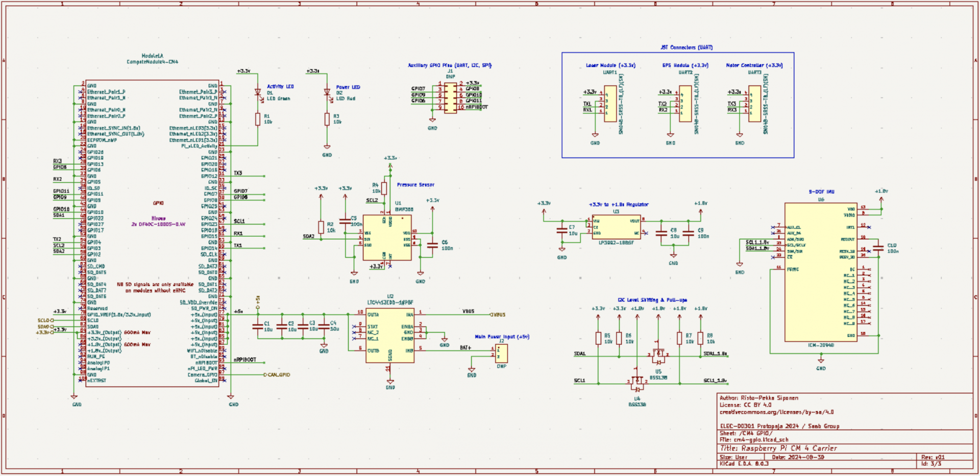Image resolution: width=980 pixels, height=476 pixels.
Task: Select the J2 main power input connector
Action: pos(501,353)
